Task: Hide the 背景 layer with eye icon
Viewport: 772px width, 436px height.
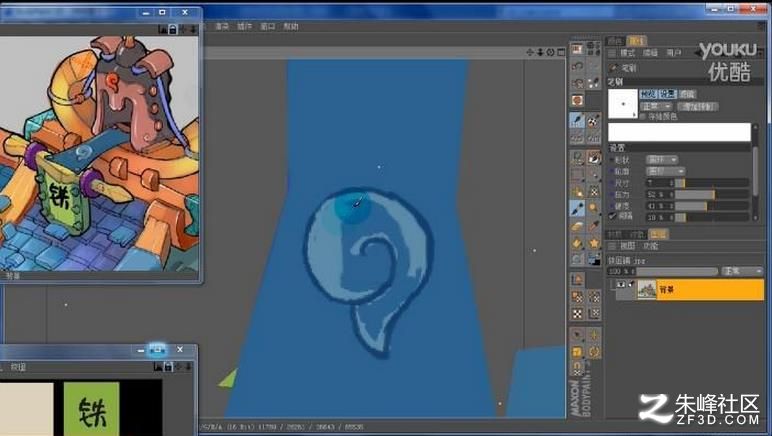Action: pos(621,284)
